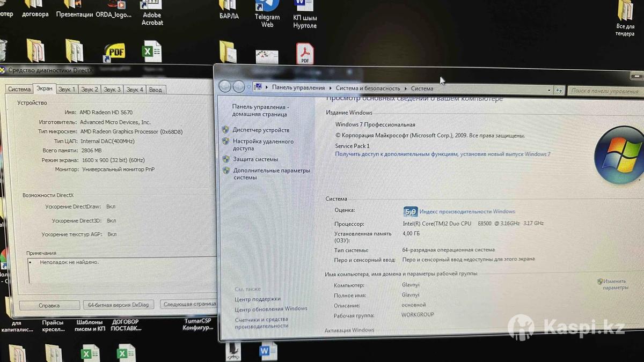Open the address bar history dropdown arrow

pyautogui.click(x=549, y=90)
